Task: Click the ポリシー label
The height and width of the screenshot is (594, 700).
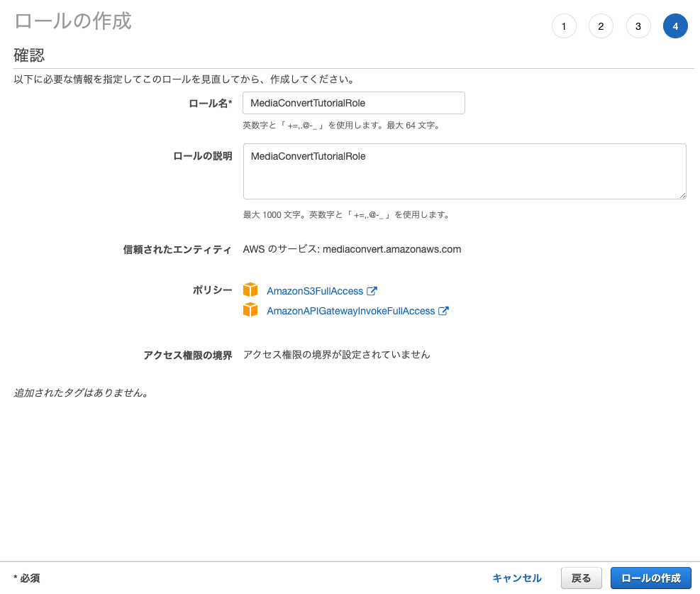Action: click(x=213, y=290)
